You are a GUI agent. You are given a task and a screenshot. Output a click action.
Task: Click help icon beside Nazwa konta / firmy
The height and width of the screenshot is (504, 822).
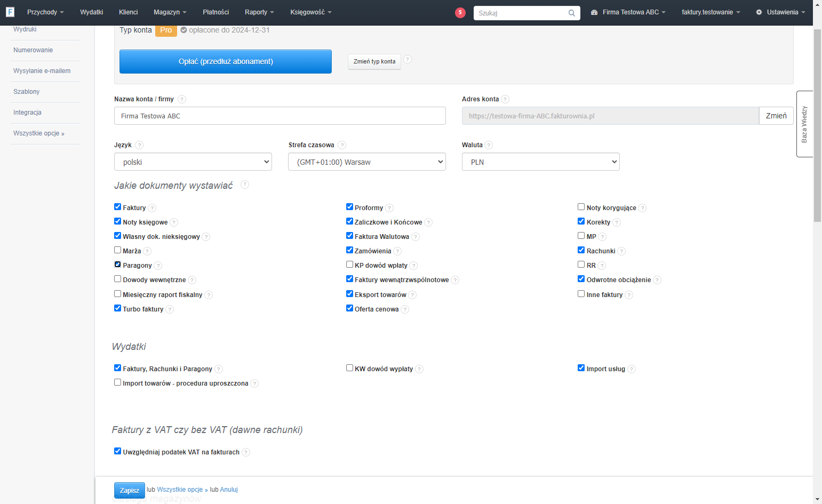182,99
